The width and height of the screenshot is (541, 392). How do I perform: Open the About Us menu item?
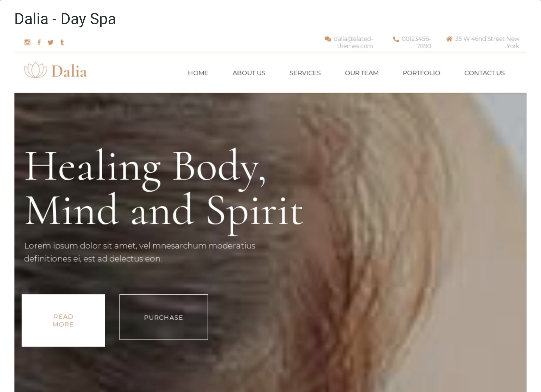[249, 73]
